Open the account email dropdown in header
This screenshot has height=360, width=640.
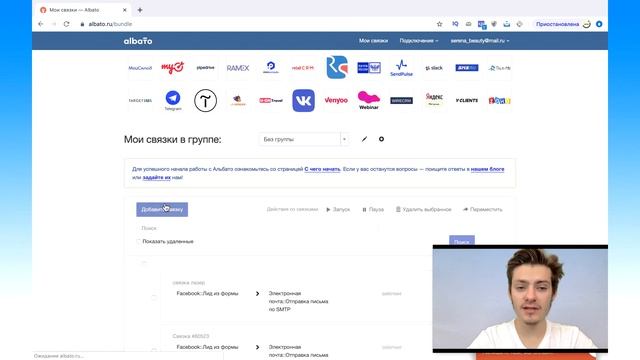[480, 41]
